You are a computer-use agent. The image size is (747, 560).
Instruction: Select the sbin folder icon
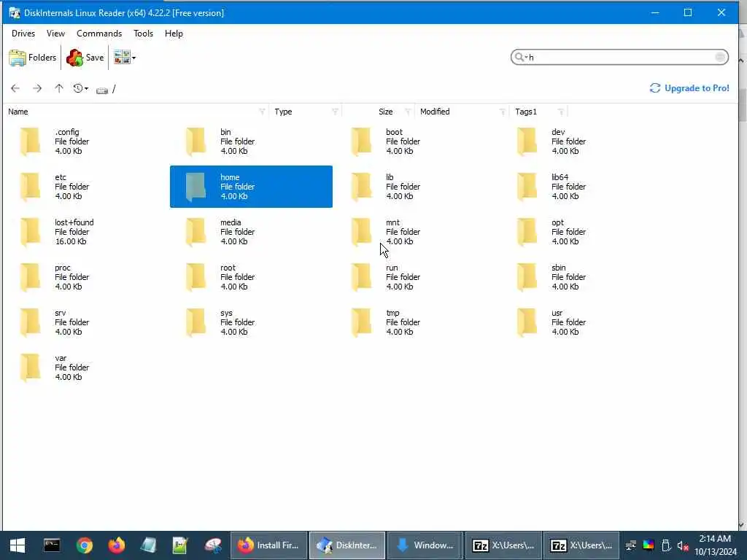click(527, 277)
